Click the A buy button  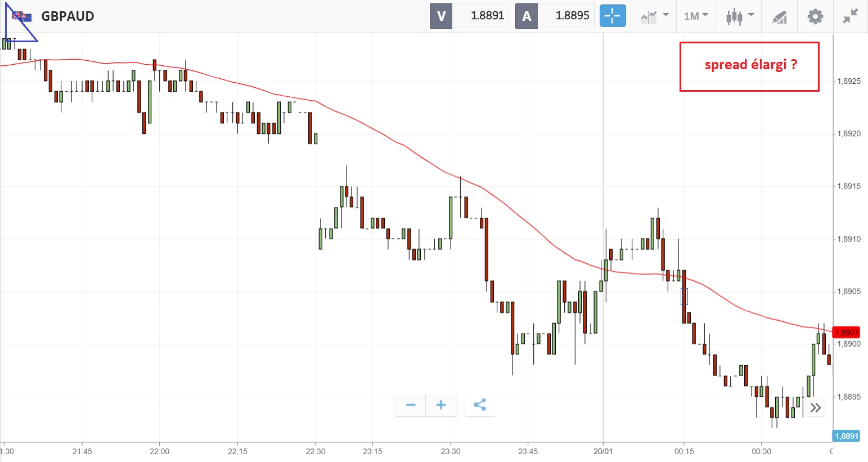click(x=527, y=16)
